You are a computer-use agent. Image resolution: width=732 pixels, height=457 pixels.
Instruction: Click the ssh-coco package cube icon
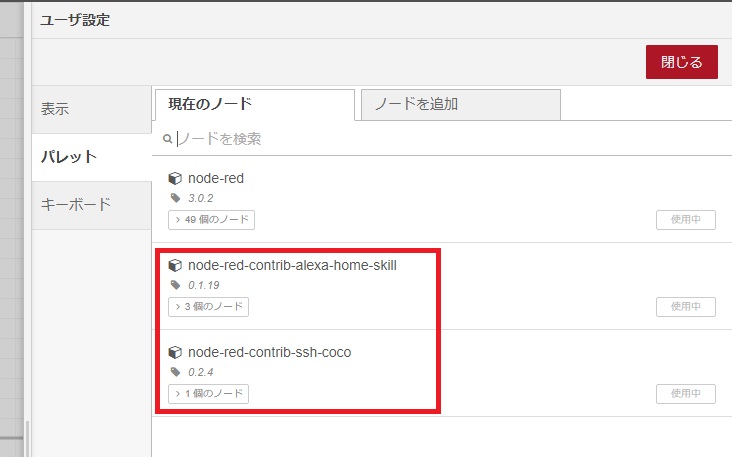click(175, 352)
